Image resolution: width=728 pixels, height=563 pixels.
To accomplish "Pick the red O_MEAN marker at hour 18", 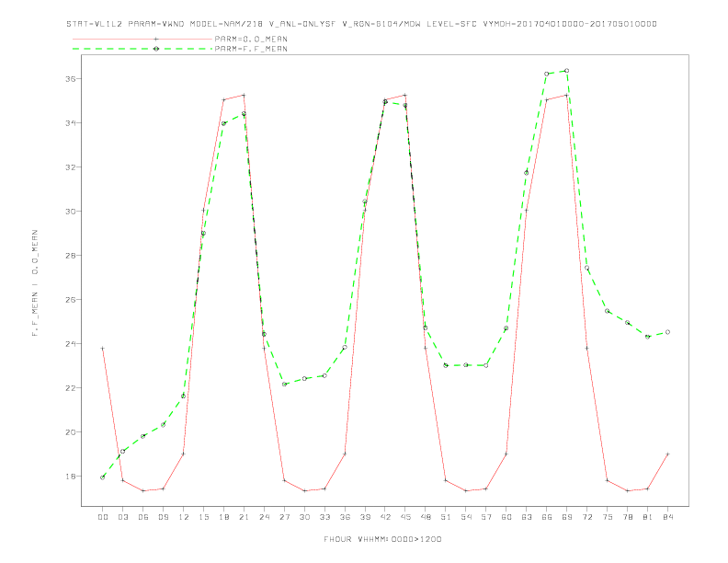I will [x=223, y=100].
